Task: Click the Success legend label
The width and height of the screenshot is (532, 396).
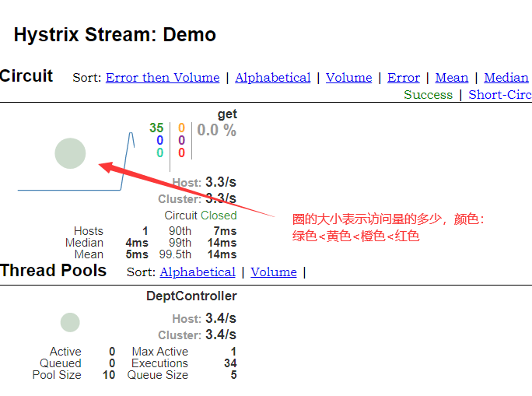Action: tap(429, 94)
